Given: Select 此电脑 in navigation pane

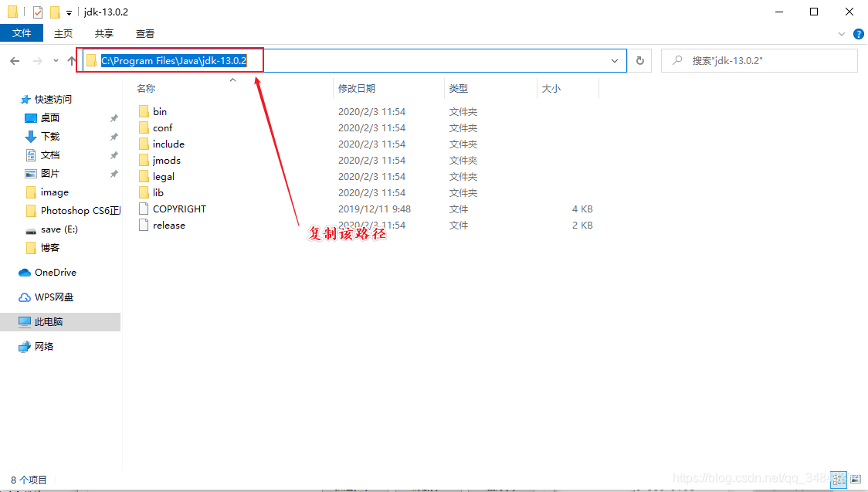Looking at the screenshot, I should click(x=60, y=321).
